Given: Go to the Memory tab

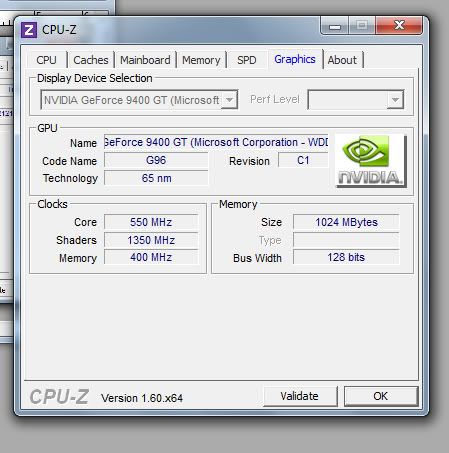Looking at the screenshot, I should tap(201, 60).
